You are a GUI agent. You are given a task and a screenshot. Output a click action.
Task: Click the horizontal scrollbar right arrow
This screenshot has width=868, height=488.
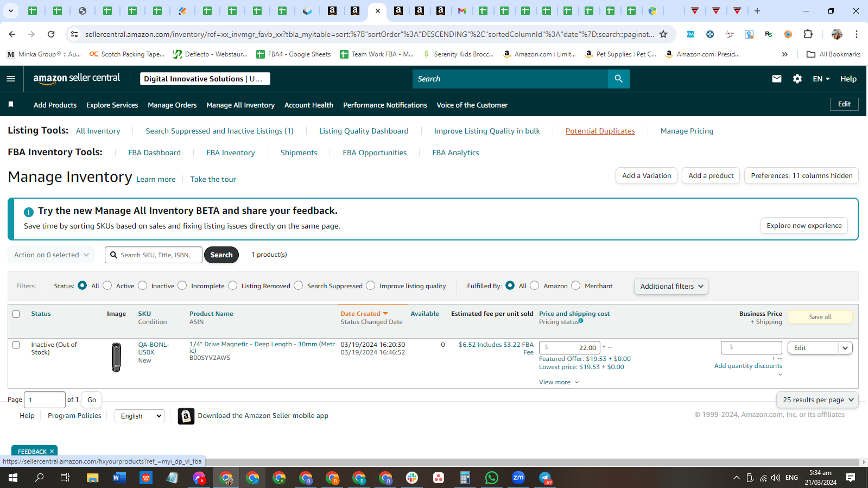(864, 462)
